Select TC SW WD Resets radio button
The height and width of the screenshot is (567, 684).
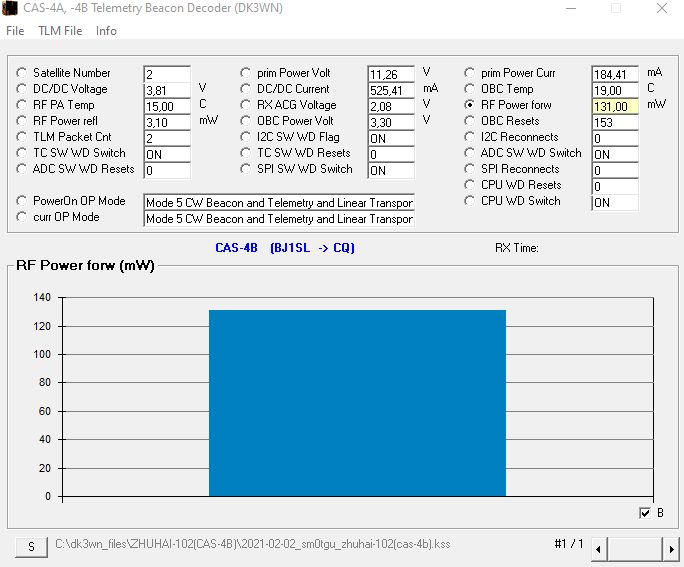pyautogui.click(x=246, y=153)
